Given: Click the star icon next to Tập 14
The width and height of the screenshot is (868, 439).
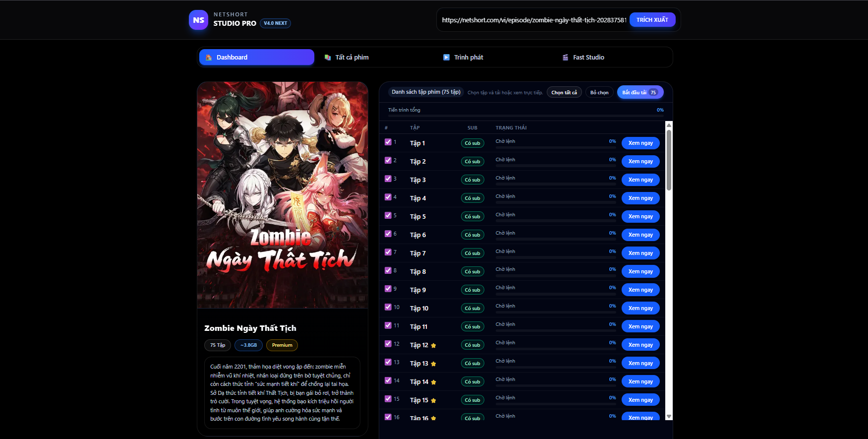Looking at the screenshot, I should (434, 382).
